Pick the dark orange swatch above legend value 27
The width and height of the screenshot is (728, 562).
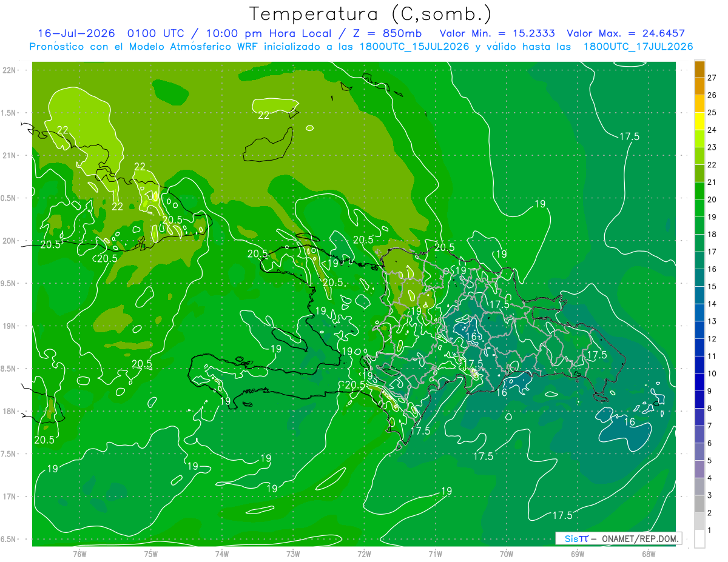[700, 69]
